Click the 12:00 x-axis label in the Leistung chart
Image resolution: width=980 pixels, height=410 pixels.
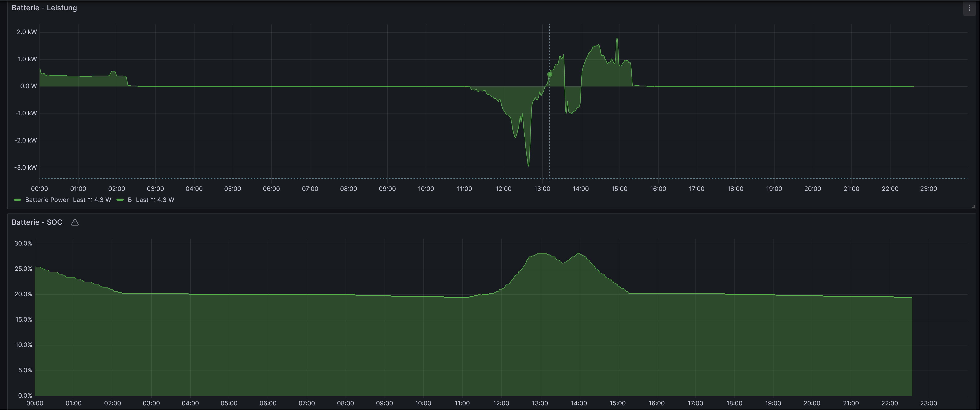[503, 188]
